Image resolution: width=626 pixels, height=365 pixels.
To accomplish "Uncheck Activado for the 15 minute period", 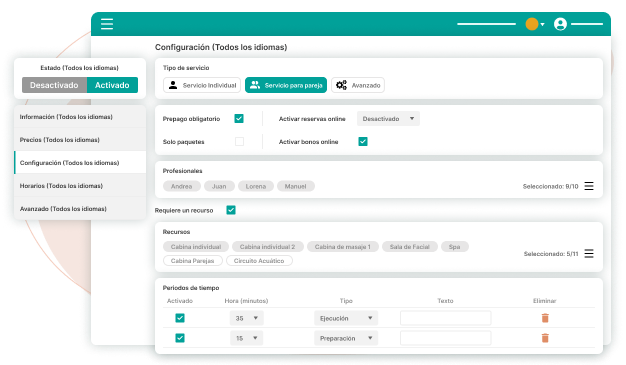I will [180, 338].
